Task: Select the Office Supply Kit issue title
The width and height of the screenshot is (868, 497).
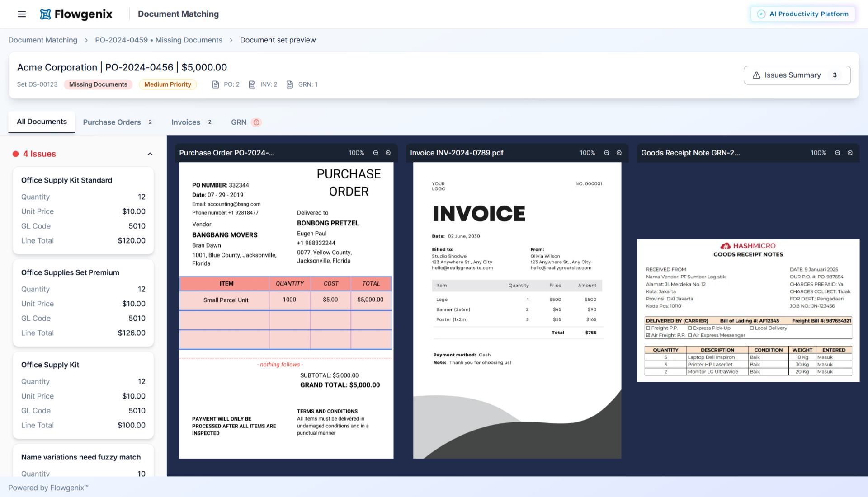Action: click(x=50, y=365)
